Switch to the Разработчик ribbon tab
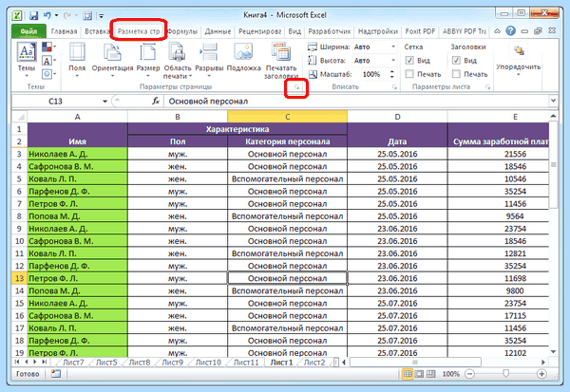The image size is (570, 392). (330, 31)
